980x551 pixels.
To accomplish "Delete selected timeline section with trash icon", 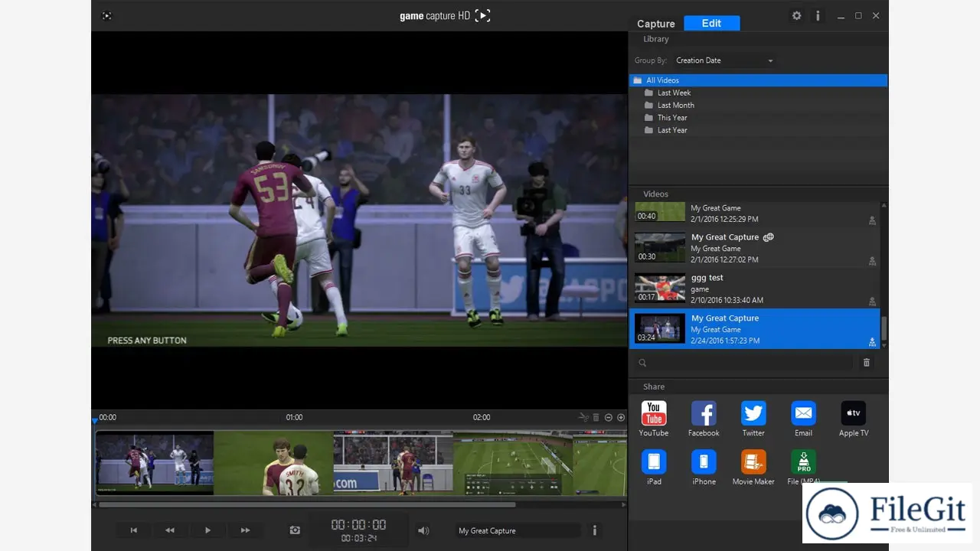I will point(596,417).
